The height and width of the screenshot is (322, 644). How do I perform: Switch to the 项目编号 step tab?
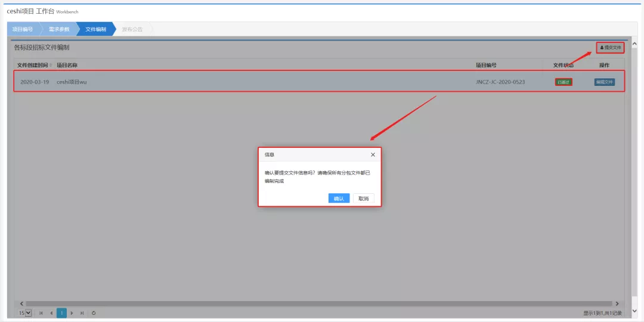click(x=23, y=29)
